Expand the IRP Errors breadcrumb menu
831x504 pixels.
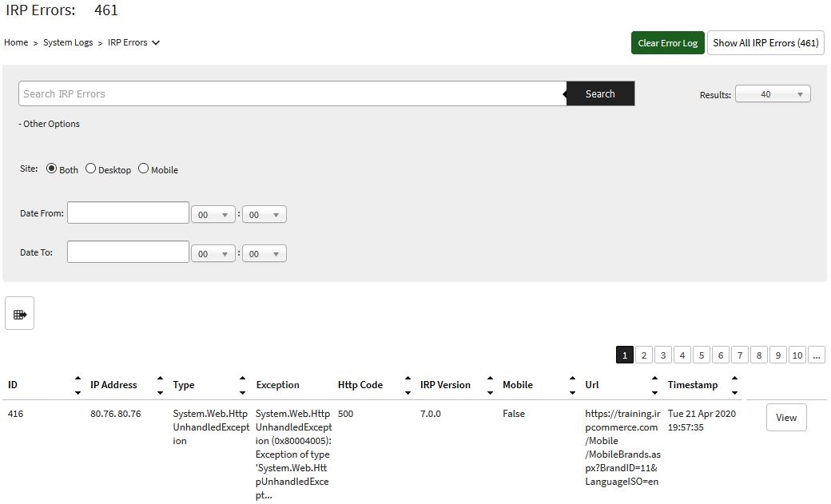click(156, 43)
